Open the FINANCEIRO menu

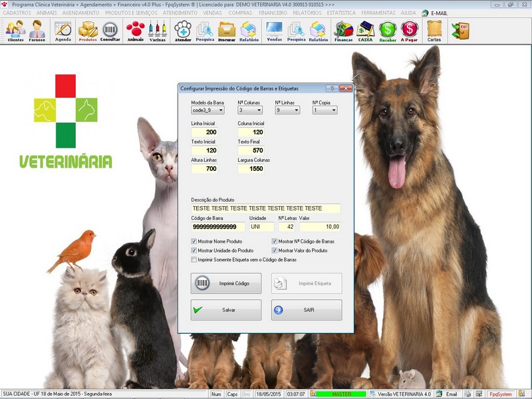(273, 13)
